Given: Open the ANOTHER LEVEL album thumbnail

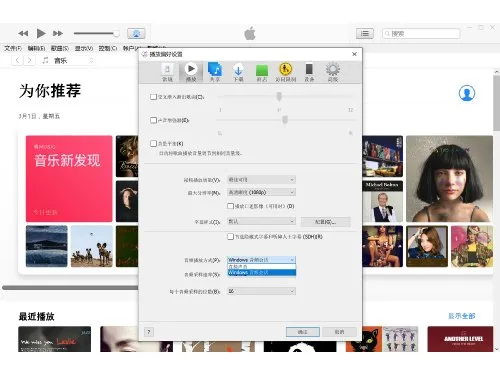Looking at the screenshot, I should pos(460,339).
